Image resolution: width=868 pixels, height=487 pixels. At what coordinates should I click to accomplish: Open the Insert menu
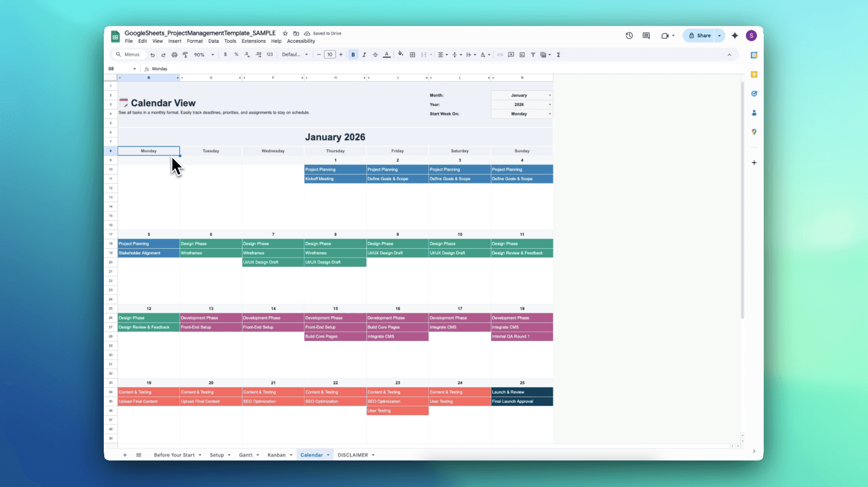[175, 41]
